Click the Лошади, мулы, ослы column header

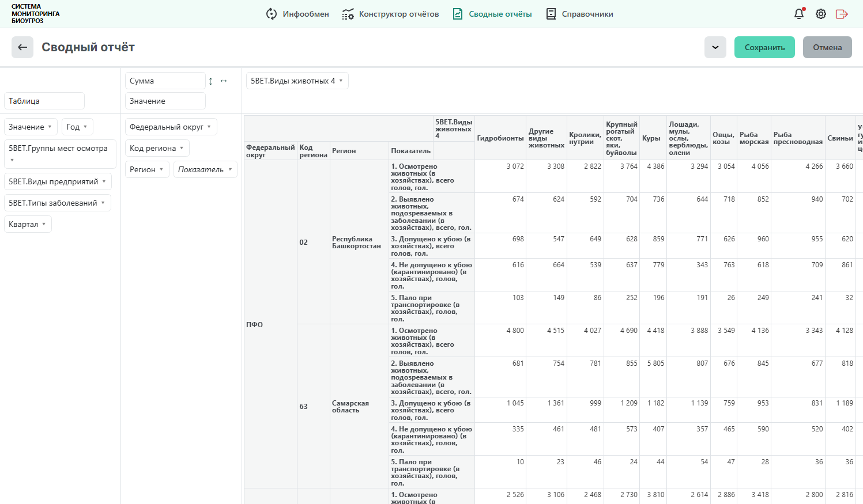point(688,138)
